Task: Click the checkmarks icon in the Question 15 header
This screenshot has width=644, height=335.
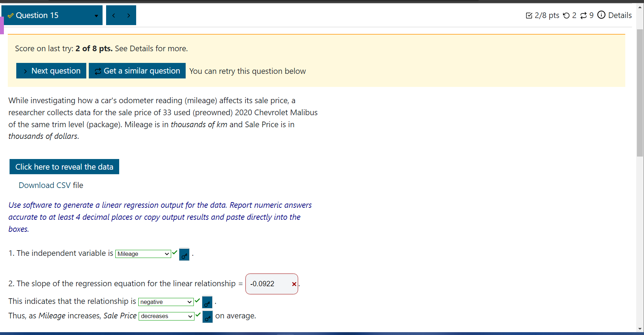Action: tap(10, 15)
